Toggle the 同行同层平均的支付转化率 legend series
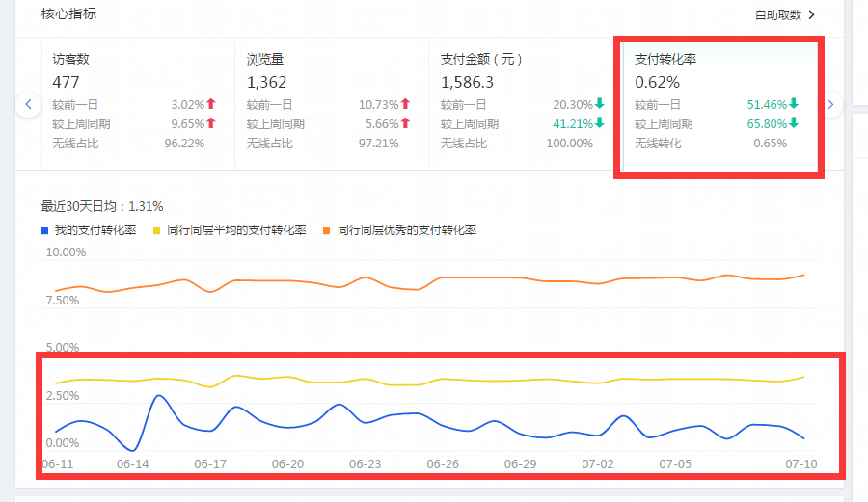This screenshot has height=502, width=868. [230, 230]
